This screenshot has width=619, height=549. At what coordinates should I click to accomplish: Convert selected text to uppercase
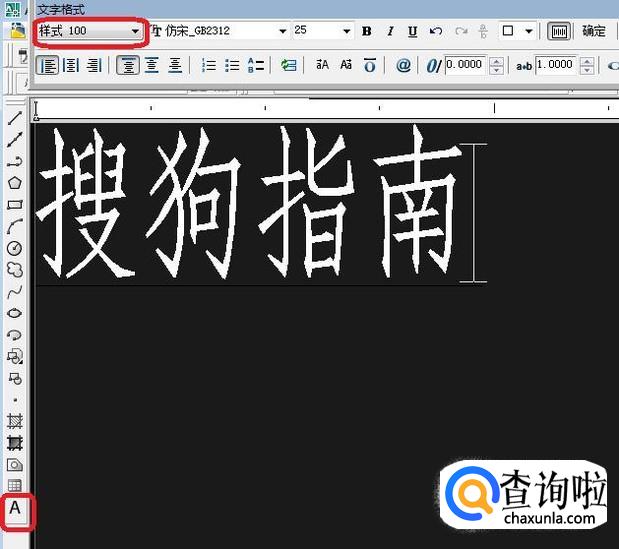click(322, 65)
